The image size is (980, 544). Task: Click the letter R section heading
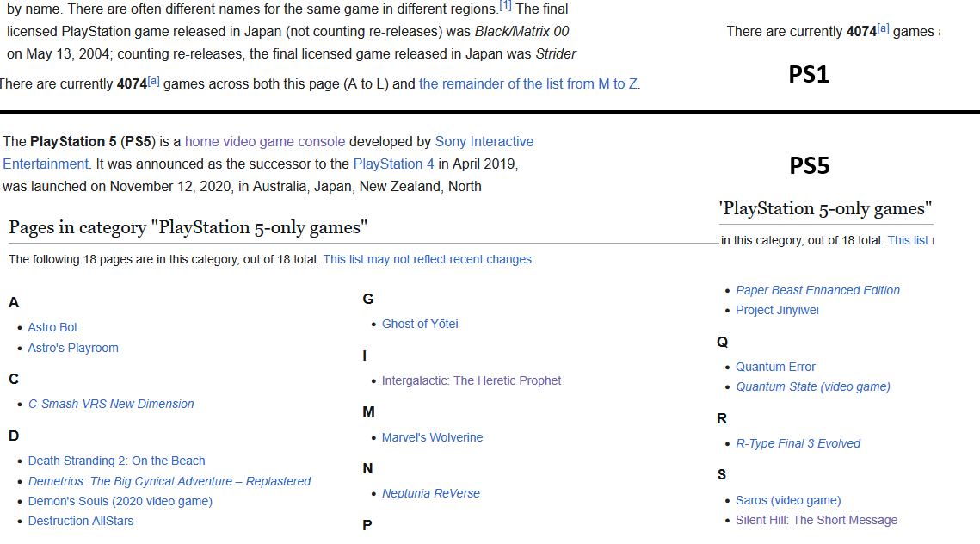click(722, 419)
